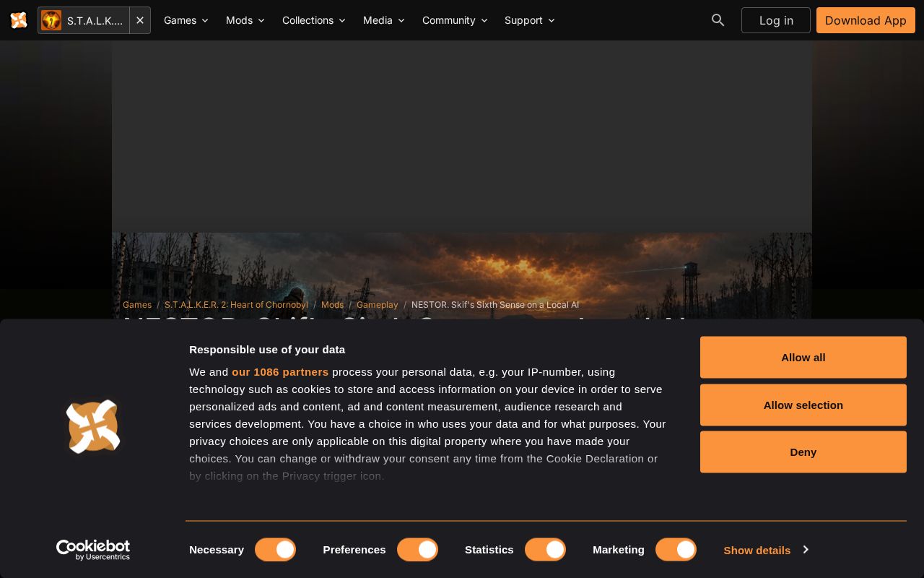Open the Media dropdown
924x578 pixels.
tap(384, 20)
